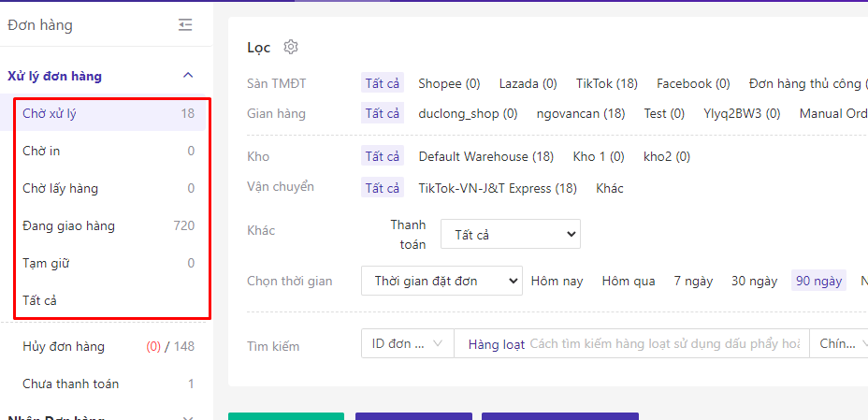Click the Hàng loạt bulk search button
The width and height of the screenshot is (868, 420).
click(496, 344)
